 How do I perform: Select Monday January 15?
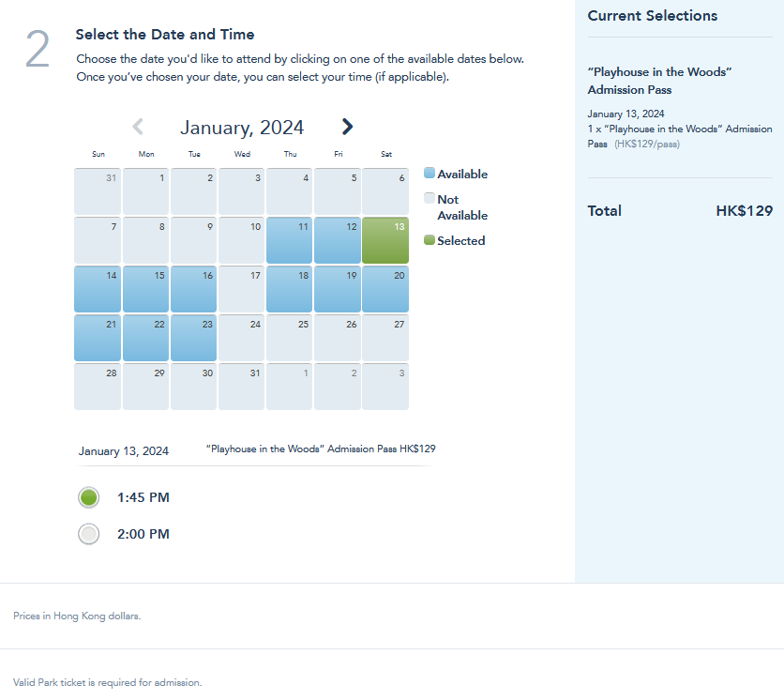point(145,289)
